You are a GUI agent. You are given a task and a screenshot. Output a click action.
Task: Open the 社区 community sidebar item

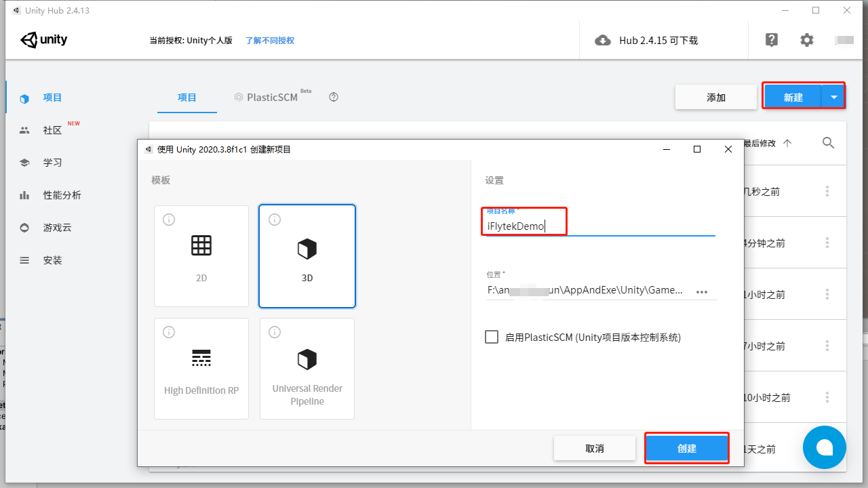point(51,130)
